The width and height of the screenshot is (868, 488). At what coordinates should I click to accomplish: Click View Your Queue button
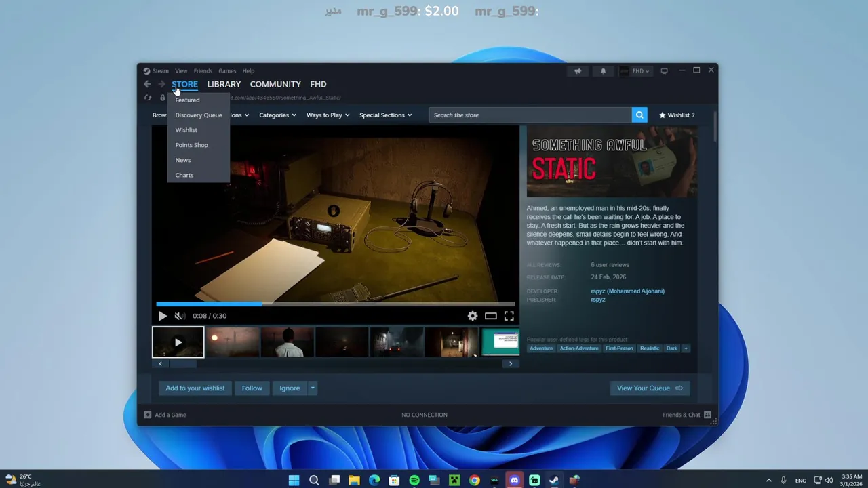point(650,388)
